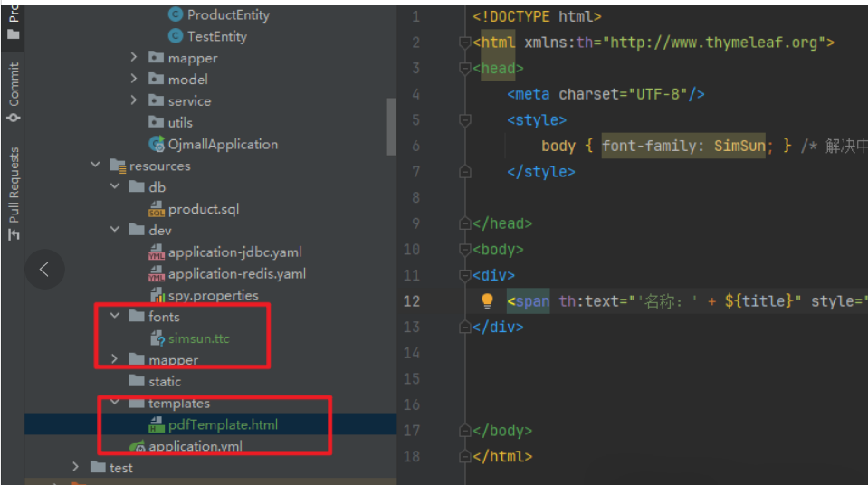Open spy.properties file
868x485 pixels.
(x=213, y=296)
